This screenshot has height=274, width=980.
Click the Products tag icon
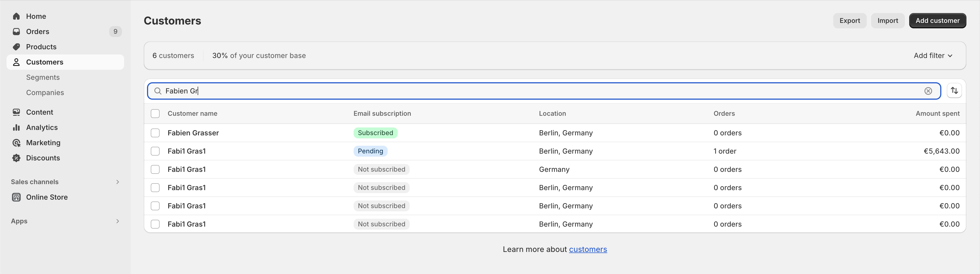[16, 47]
